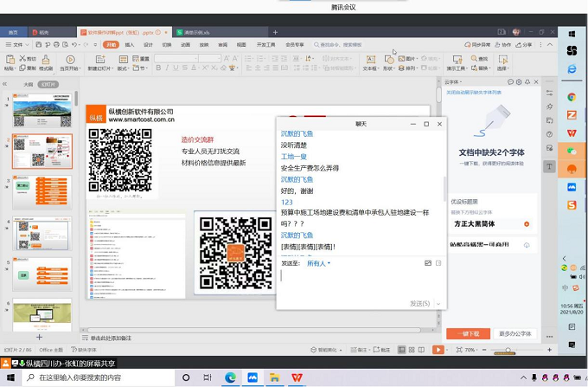
Task: Click the screenshot icon in chat input toolbar
Action: pos(428,263)
